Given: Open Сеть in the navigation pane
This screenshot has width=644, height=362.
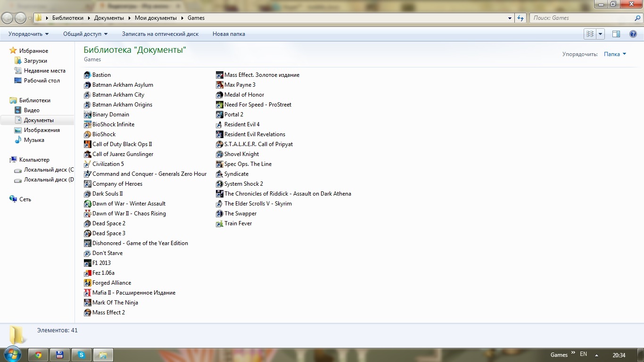Looking at the screenshot, I should [x=25, y=199].
